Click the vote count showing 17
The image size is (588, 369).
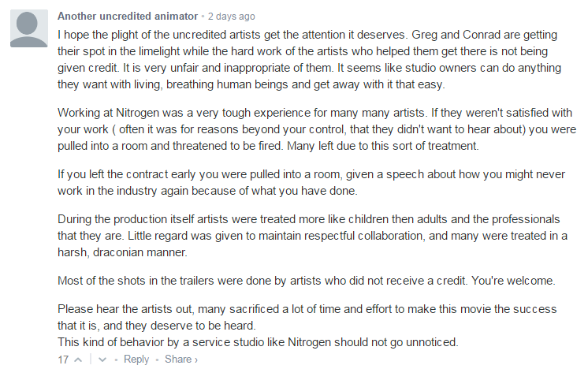coord(63,360)
